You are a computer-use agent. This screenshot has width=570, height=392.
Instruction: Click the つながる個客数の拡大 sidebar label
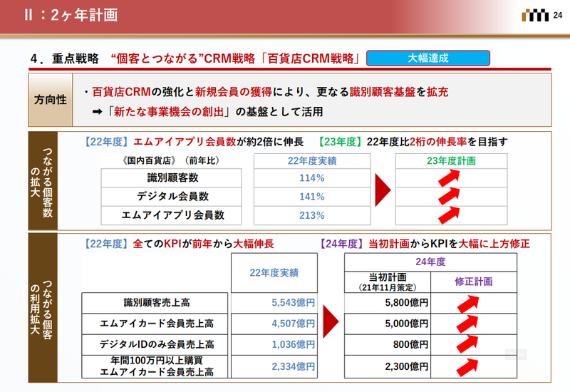tap(43, 181)
